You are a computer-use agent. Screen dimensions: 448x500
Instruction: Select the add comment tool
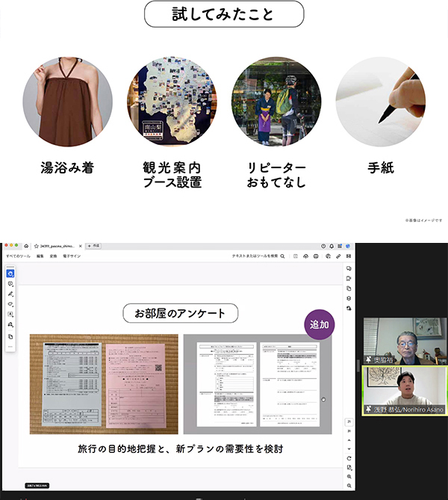pyautogui.click(x=10, y=284)
